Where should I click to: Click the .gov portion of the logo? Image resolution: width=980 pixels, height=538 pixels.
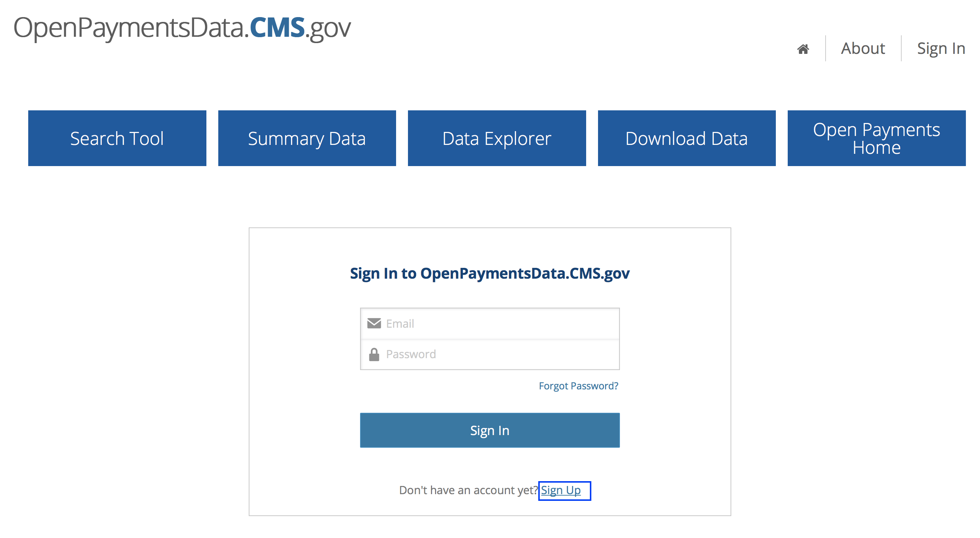328,29
